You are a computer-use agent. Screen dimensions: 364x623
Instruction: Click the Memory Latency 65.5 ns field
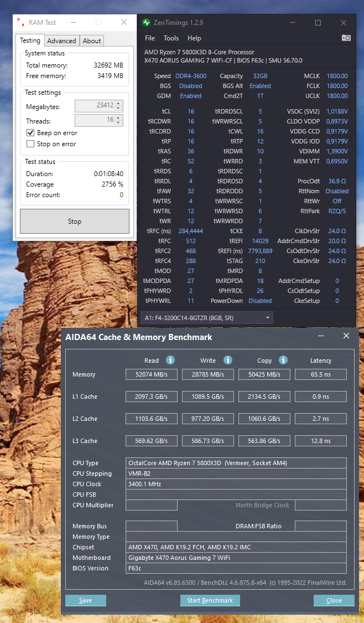[321, 374]
